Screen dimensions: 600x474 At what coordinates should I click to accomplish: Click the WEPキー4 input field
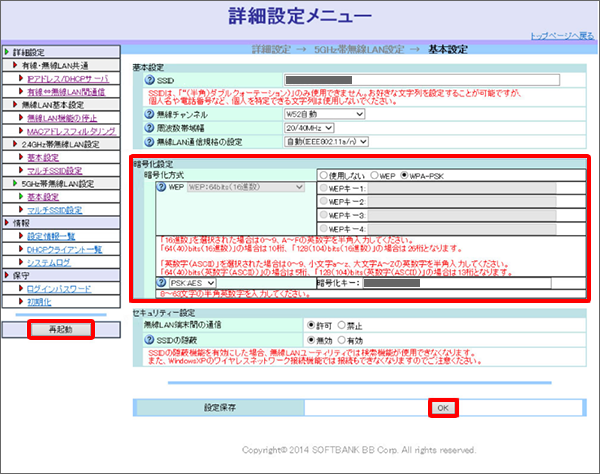pos(462,229)
